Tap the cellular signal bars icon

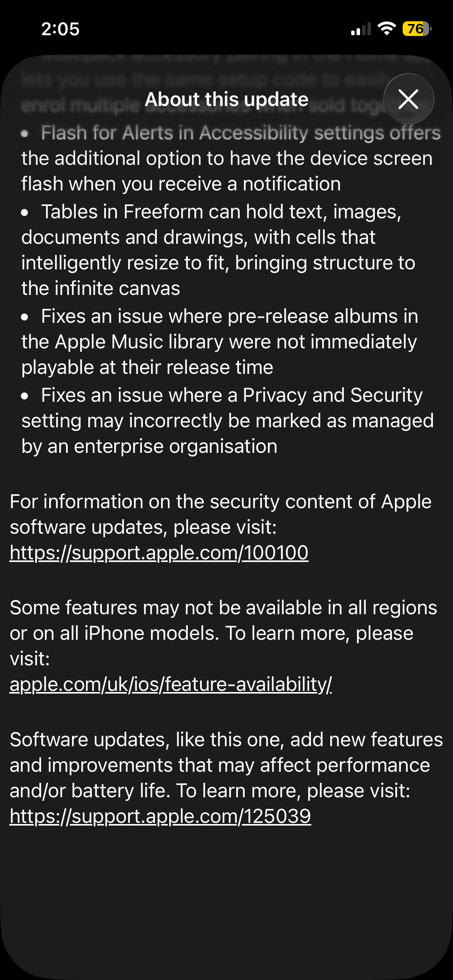pos(361,29)
